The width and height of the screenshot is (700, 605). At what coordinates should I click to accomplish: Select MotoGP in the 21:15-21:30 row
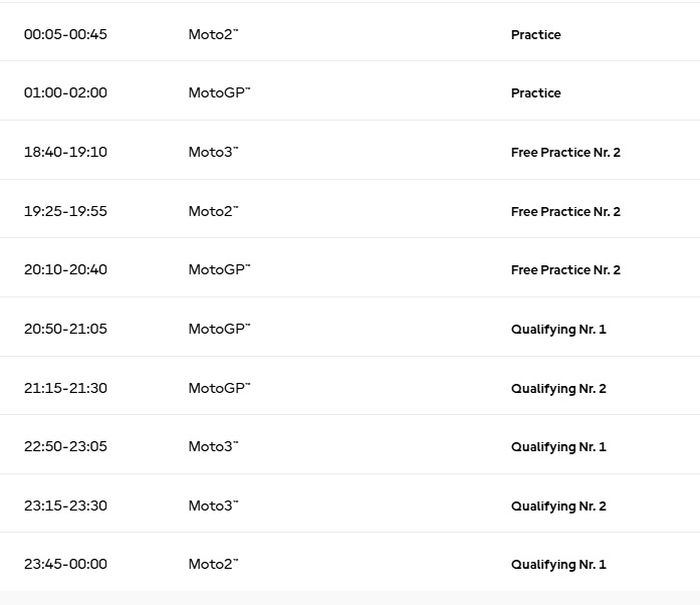[219, 388]
